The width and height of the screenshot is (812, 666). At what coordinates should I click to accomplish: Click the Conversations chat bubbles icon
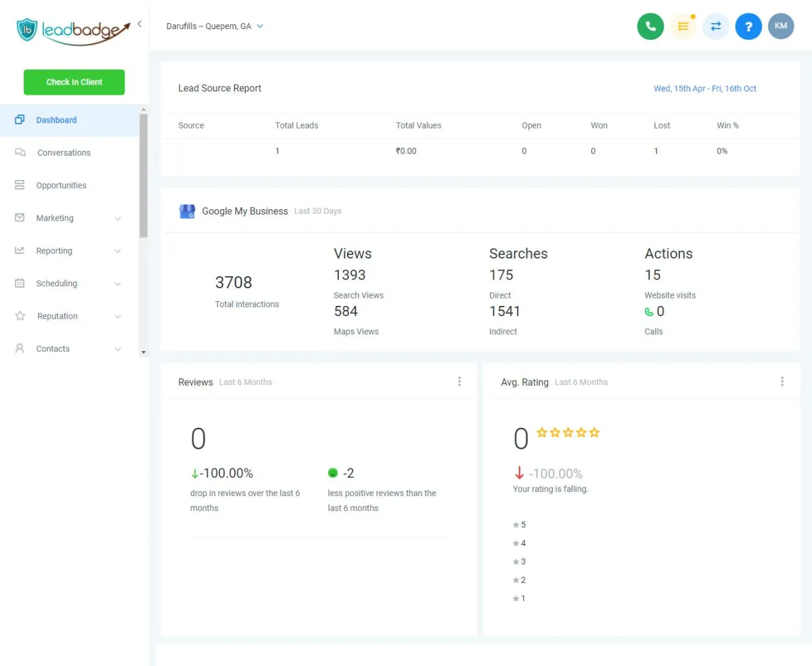(x=20, y=152)
